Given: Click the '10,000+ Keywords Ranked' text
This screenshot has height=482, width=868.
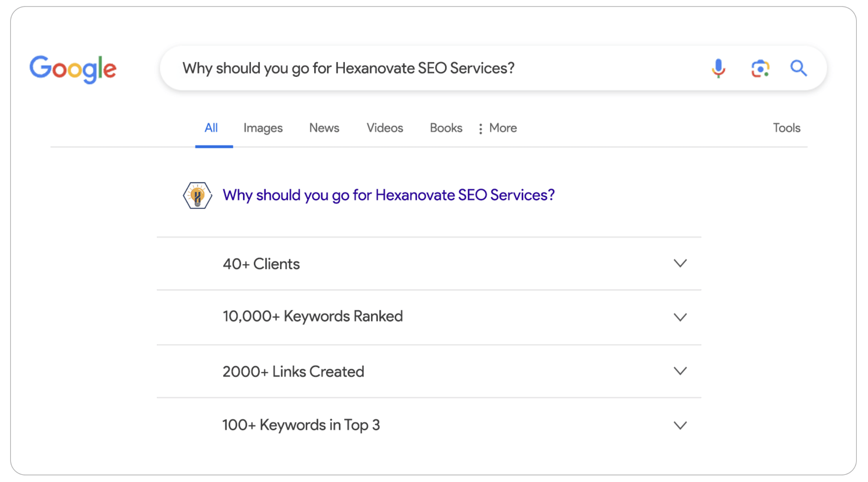Looking at the screenshot, I should coord(313,316).
